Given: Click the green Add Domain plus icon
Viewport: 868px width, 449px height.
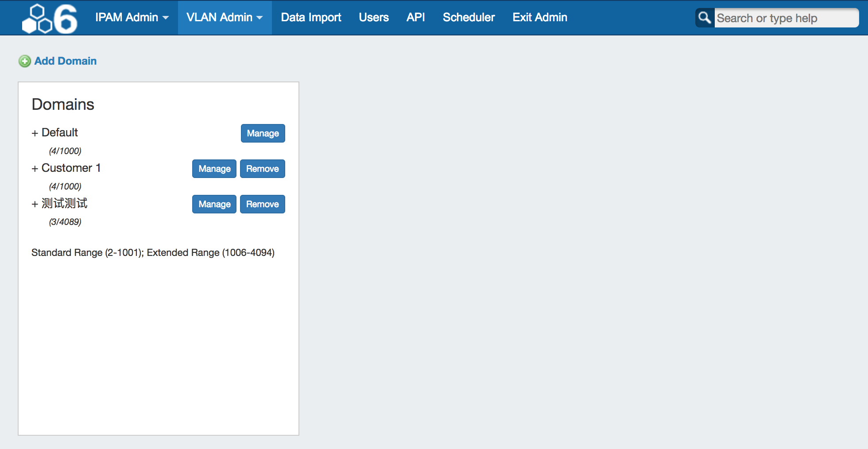Looking at the screenshot, I should (25, 61).
